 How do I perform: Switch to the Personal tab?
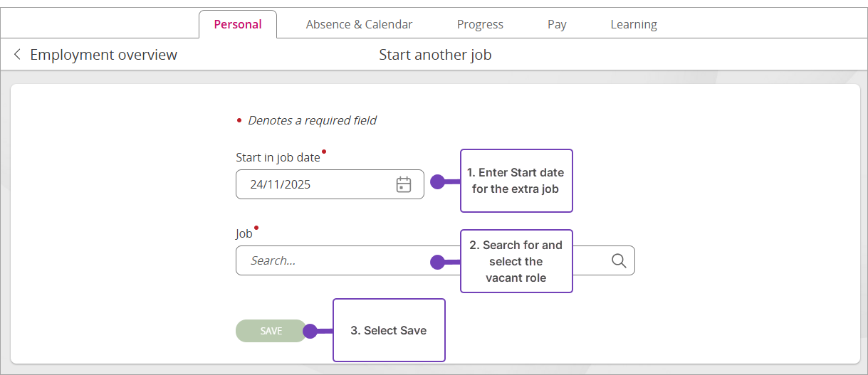[x=238, y=24]
